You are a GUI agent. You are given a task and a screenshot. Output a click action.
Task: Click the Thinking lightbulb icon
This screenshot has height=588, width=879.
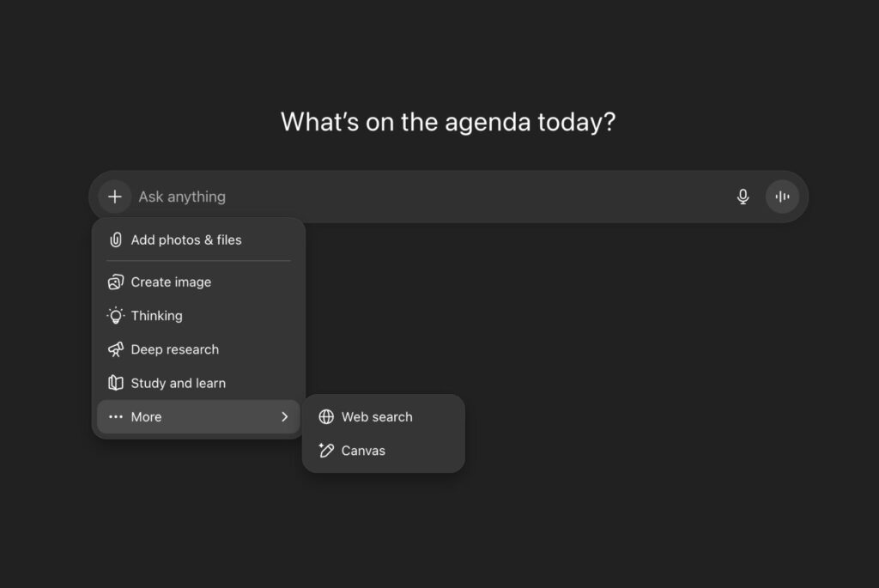[116, 316]
